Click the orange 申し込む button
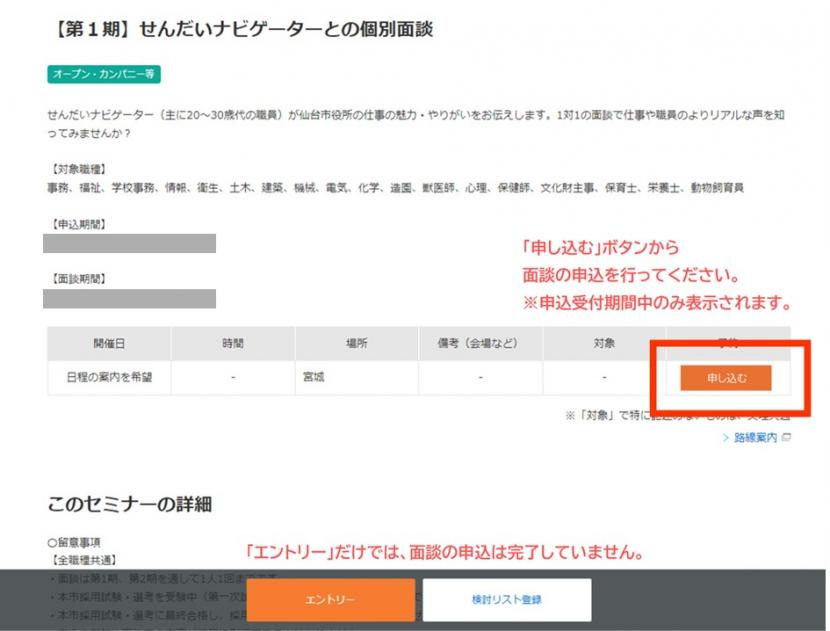830x631 pixels. pos(726,378)
